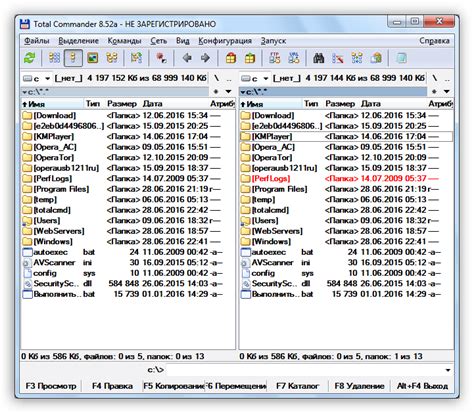Switch to Thumbnail view toolbar icon

(92, 58)
